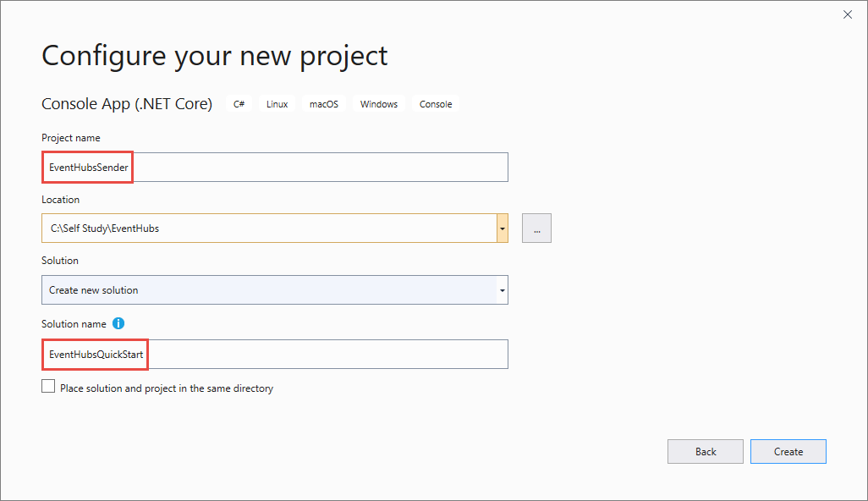This screenshot has height=501, width=868.
Task: Select the Create new solution combo box
Action: pyautogui.click(x=269, y=290)
